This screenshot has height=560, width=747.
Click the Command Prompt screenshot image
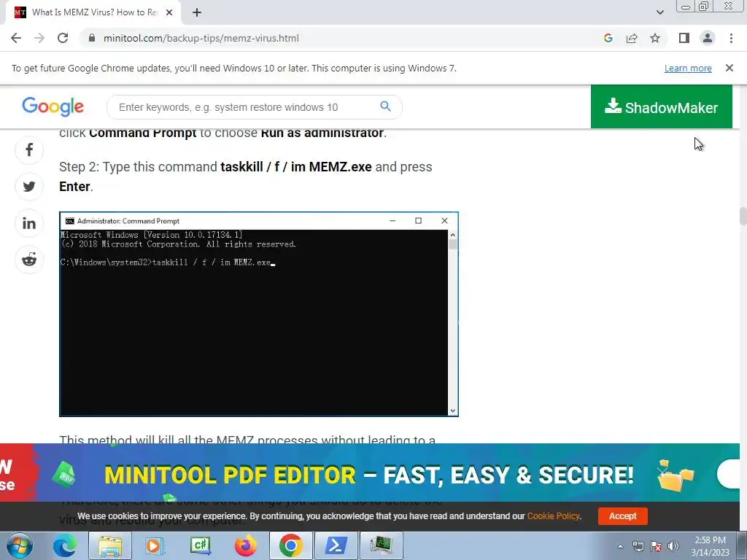(259, 314)
